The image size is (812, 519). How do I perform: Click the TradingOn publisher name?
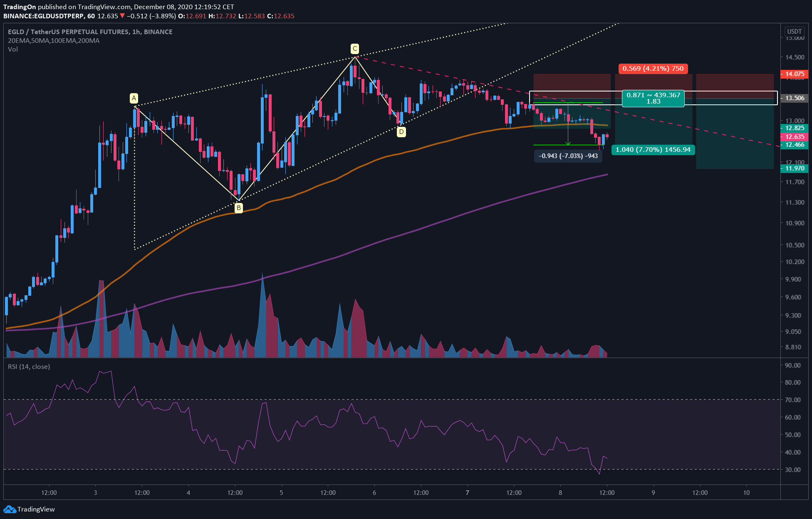[20, 7]
